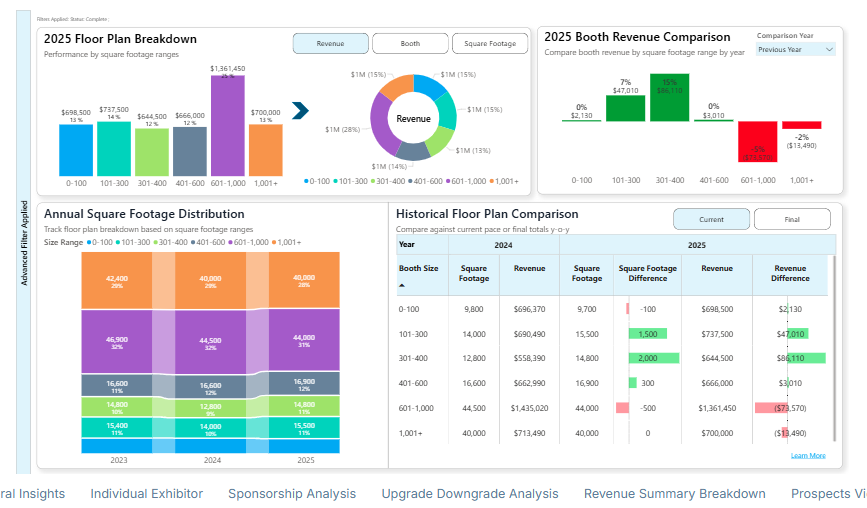Expand the Advanced Filter Applied side panel
The image size is (867, 508).
click(x=24, y=243)
